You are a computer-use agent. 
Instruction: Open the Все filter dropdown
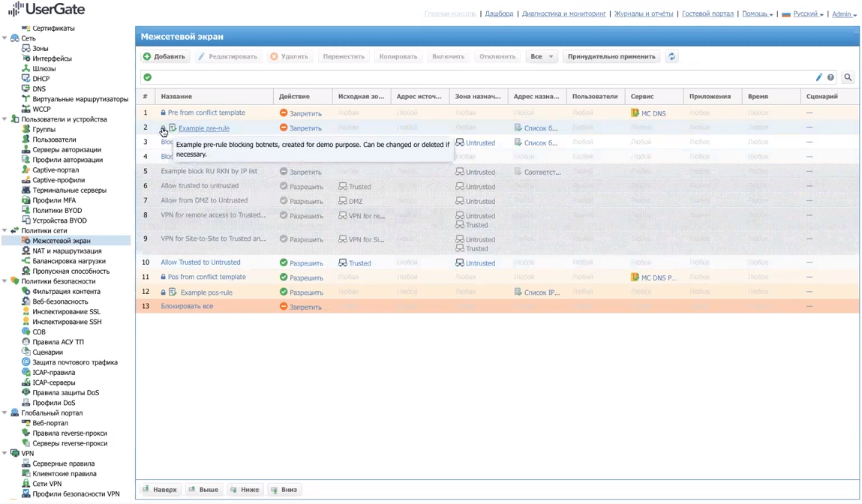(541, 56)
